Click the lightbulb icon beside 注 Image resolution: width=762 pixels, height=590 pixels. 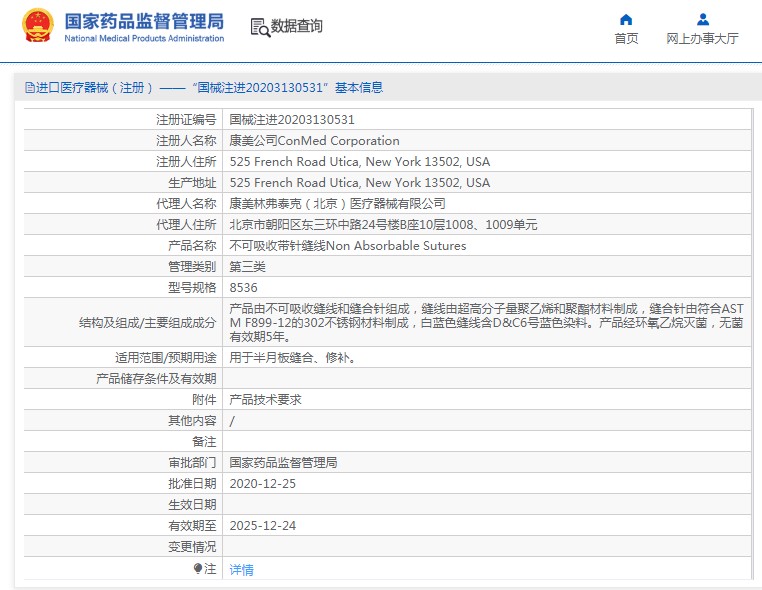point(197,568)
